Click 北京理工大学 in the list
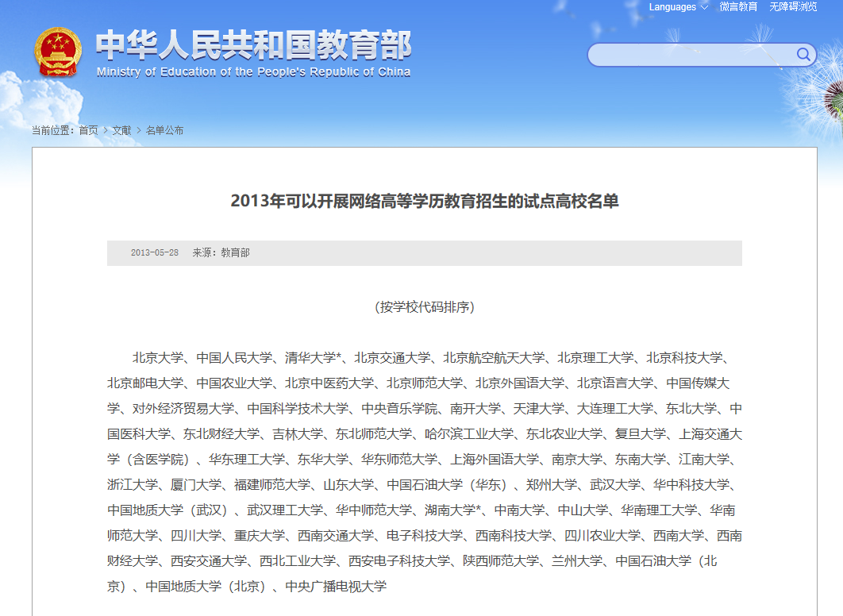843x616 pixels. point(595,358)
